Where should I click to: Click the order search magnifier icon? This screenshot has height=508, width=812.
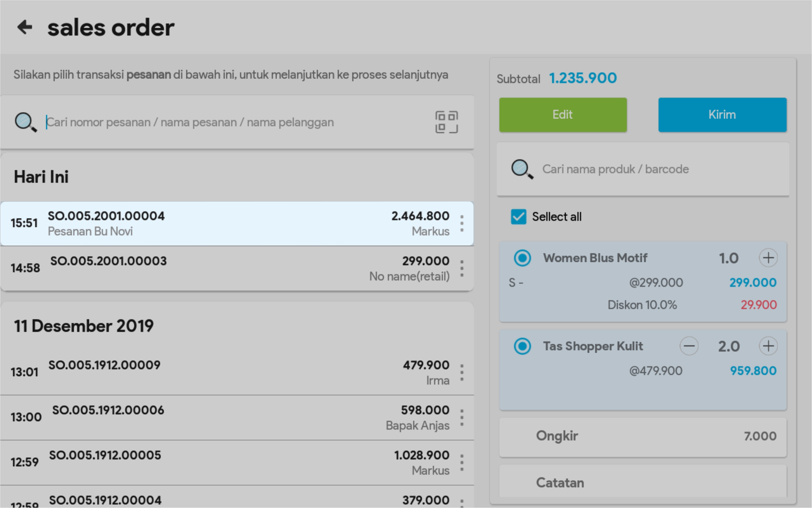pos(25,122)
